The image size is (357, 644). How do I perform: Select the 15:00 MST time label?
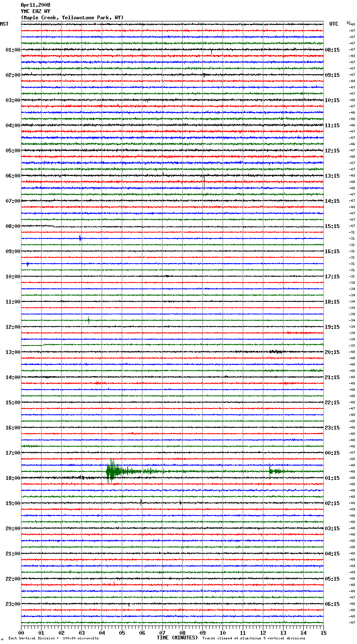[13, 403]
